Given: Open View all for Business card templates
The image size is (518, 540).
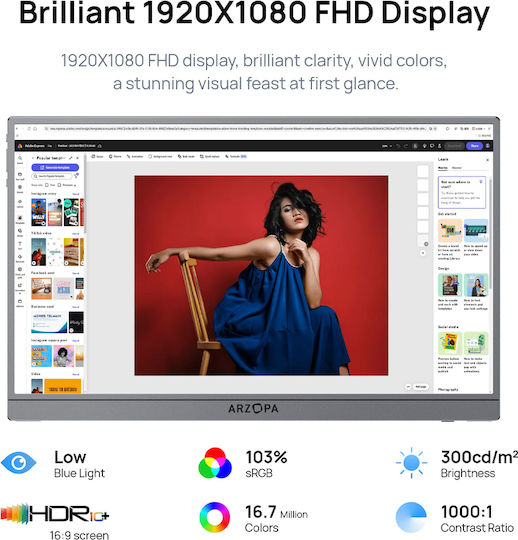Looking at the screenshot, I should tap(75, 307).
